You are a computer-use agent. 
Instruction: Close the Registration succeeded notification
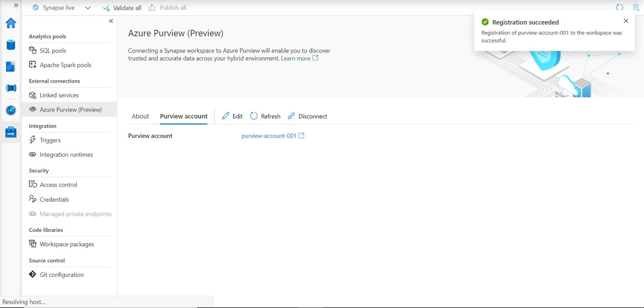coord(626,21)
